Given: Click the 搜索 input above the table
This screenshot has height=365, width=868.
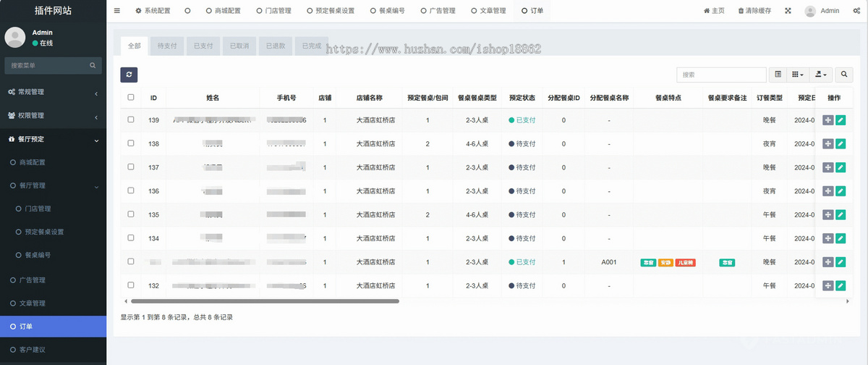Looking at the screenshot, I should [x=720, y=75].
